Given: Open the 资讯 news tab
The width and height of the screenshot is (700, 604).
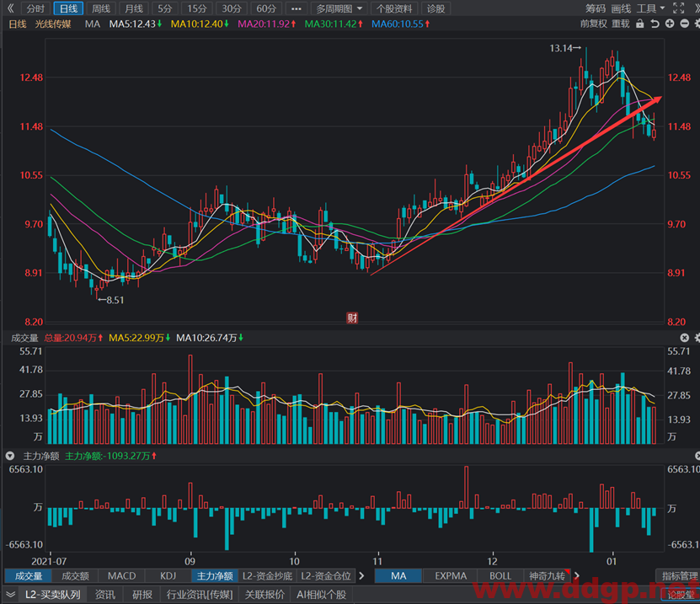Looking at the screenshot, I should click(x=105, y=595).
